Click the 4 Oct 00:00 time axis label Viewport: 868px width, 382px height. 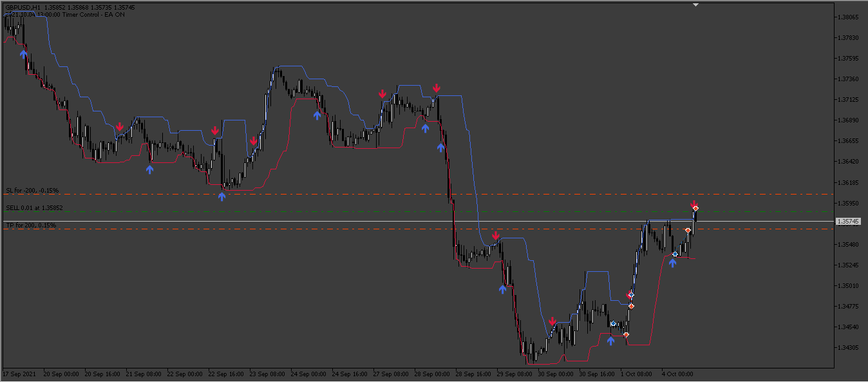[x=678, y=374]
